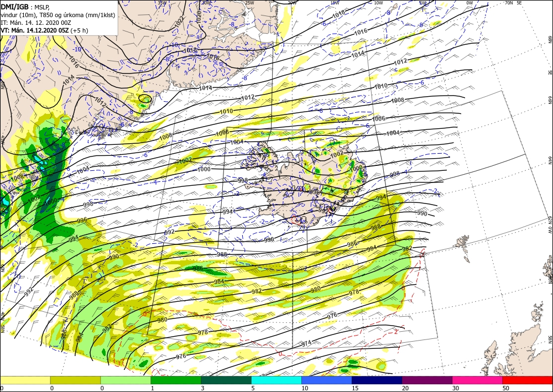Click the red 50+ mm legend swatch
The image size is (553, 392).
(528, 380)
